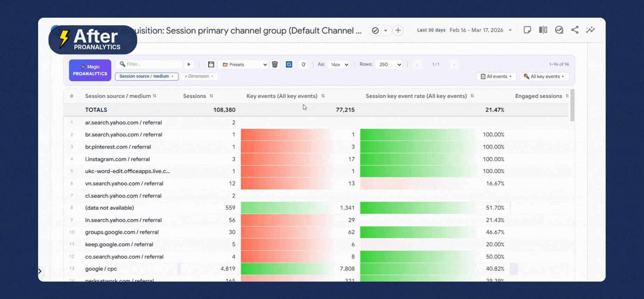Add a secondary dimension via + Dimension
The width and height of the screenshot is (644, 299).
199,76
